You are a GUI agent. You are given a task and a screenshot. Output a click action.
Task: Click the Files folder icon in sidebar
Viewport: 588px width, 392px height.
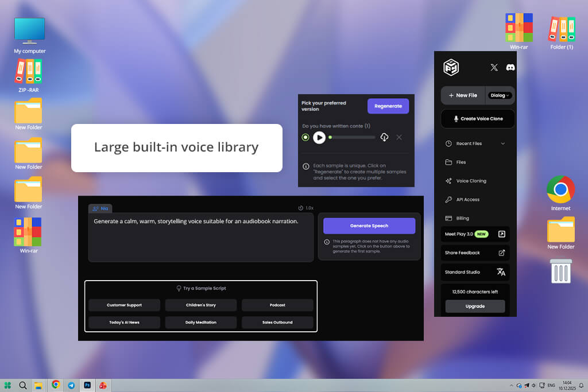click(x=448, y=162)
